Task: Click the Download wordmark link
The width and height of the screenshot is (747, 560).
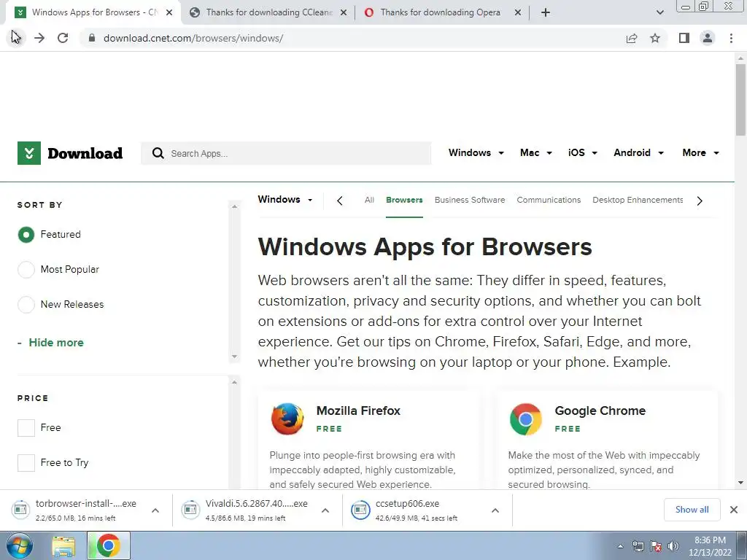Action: (85, 153)
